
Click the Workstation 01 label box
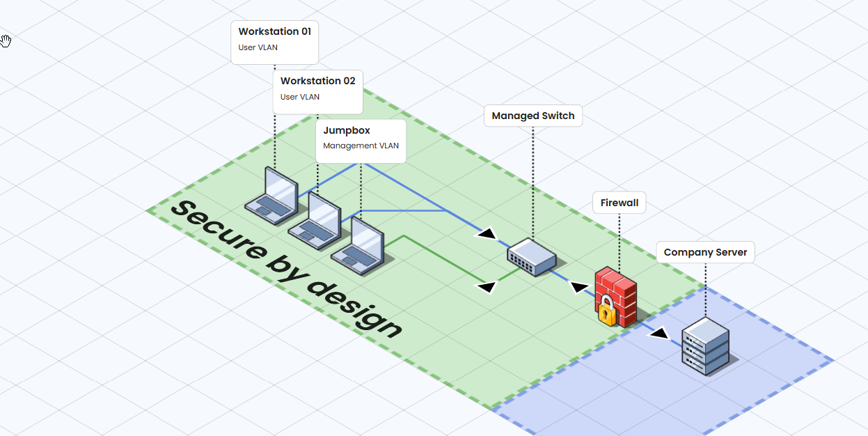[274, 42]
